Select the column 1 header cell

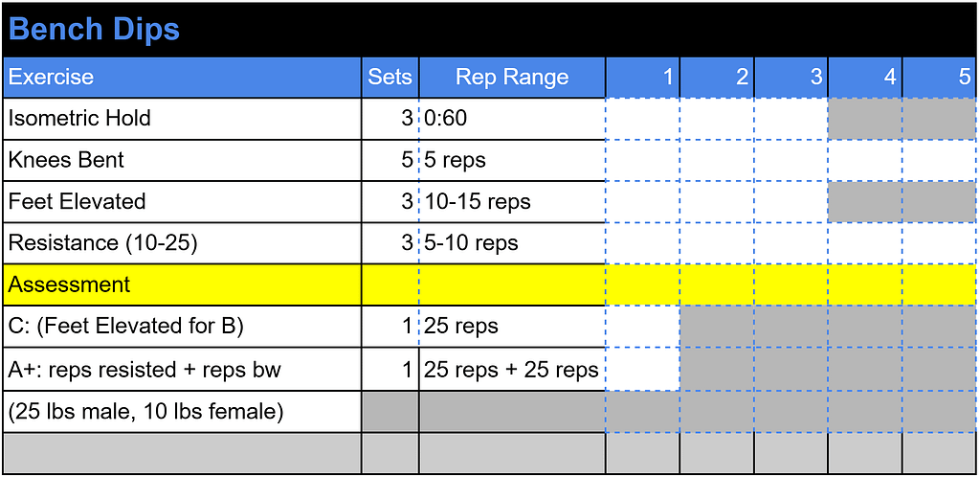(x=643, y=78)
